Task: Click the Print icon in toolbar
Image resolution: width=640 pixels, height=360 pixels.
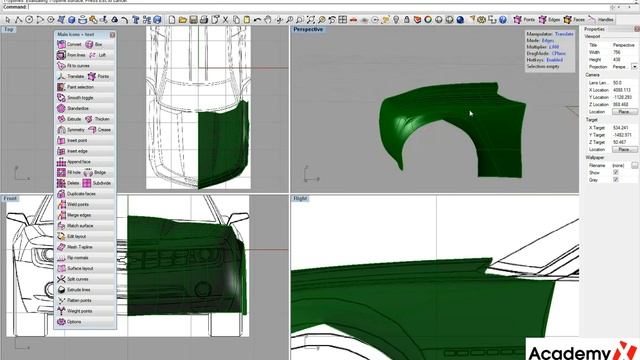Action: click(x=204, y=20)
